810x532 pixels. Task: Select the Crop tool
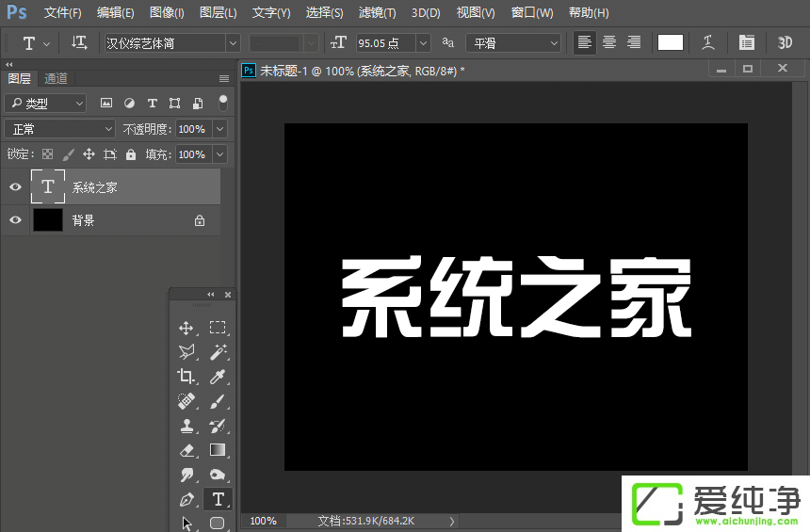[186, 377]
